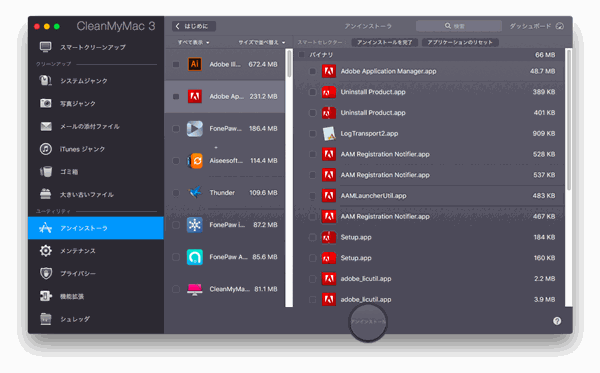Select adobe_licutil.app 2.2 MB row name

[366, 279]
